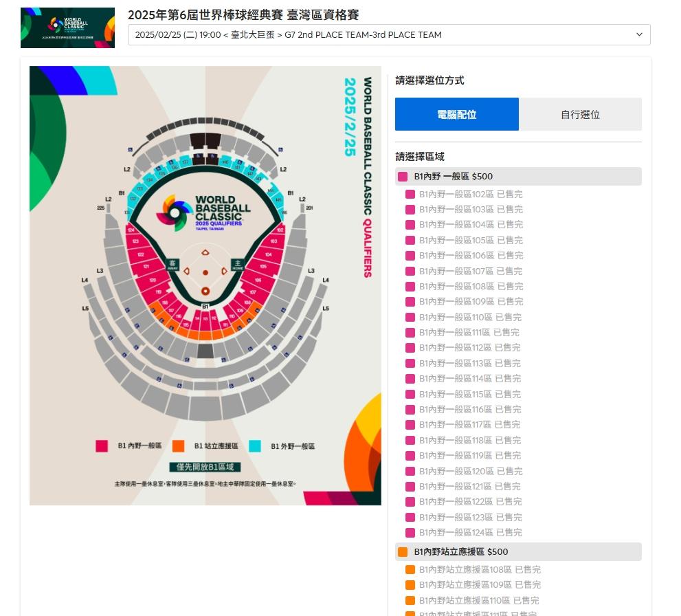The width and height of the screenshot is (681, 616).
Task: Click the B1內野一般區105區 已售完 entry
Action: [x=471, y=240]
